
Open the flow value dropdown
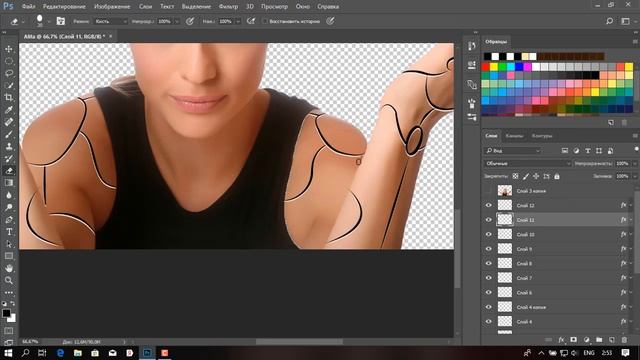238,21
